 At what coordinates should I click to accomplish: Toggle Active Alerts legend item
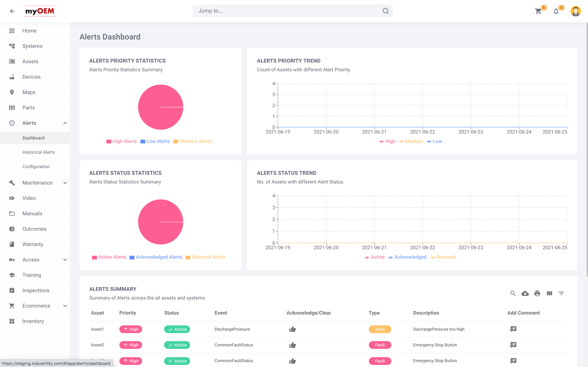pos(109,257)
